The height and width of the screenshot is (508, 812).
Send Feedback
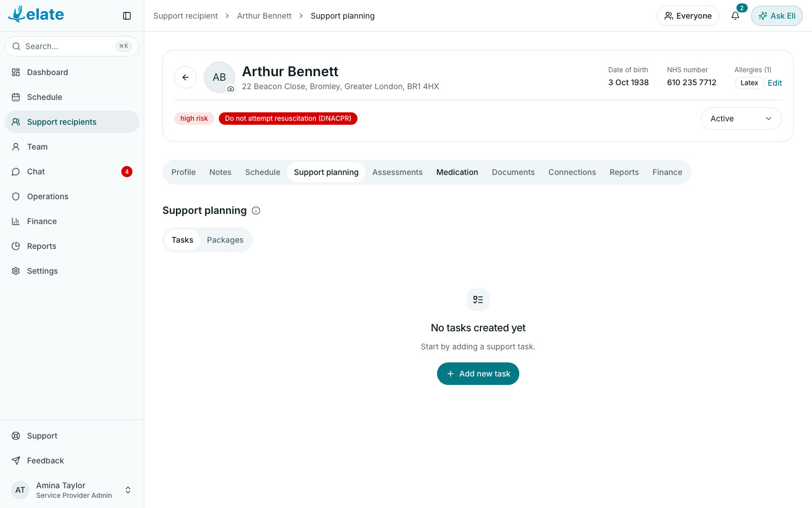72,461
